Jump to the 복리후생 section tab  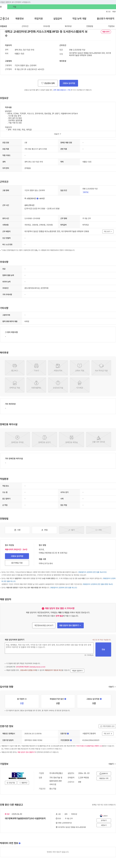click(x=68, y=26)
